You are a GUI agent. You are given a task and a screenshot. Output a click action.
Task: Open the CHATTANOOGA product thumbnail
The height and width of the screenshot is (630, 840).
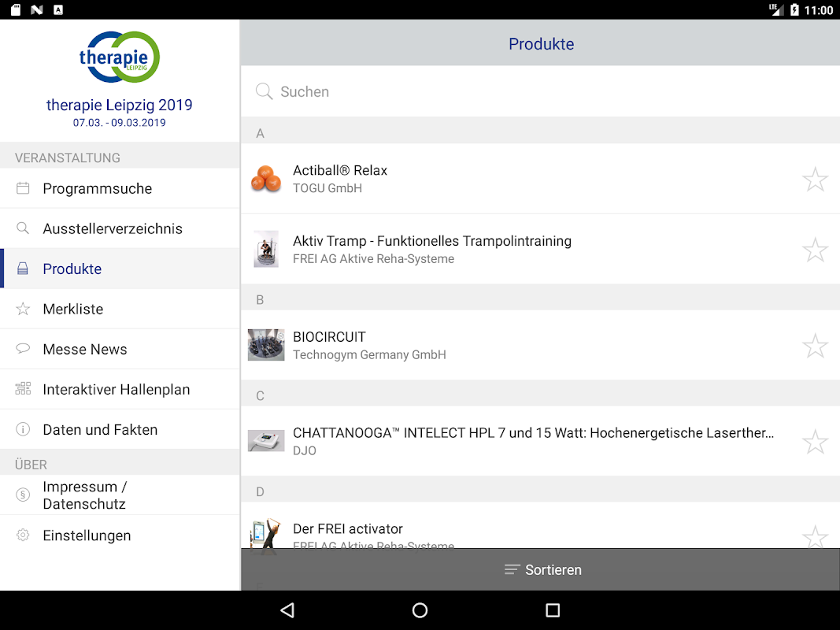266,441
